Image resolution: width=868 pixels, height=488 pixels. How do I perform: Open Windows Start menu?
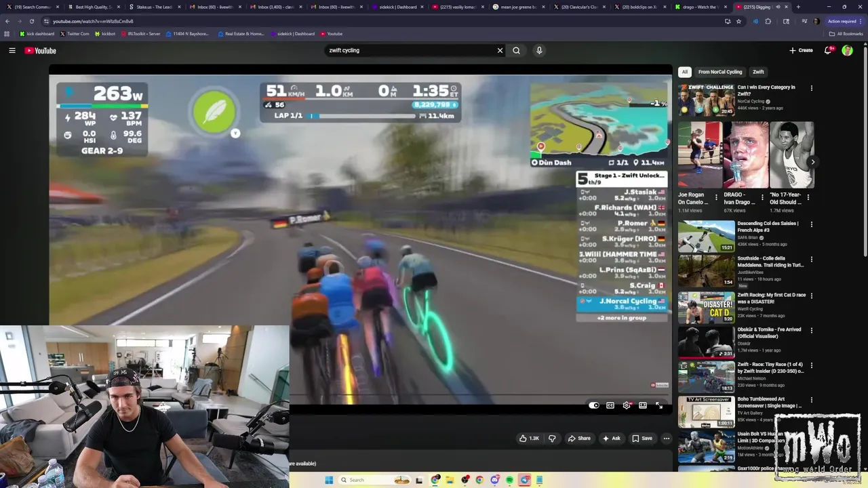click(329, 480)
